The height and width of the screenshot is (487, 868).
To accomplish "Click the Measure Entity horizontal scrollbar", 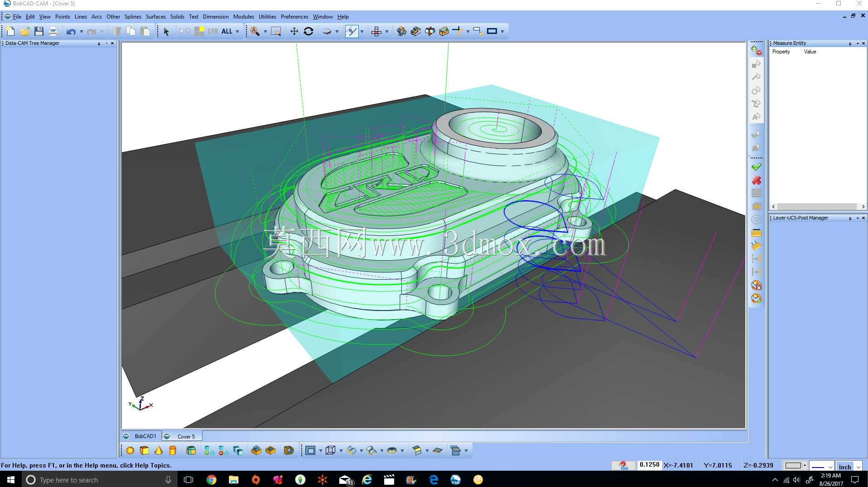I will (x=818, y=206).
